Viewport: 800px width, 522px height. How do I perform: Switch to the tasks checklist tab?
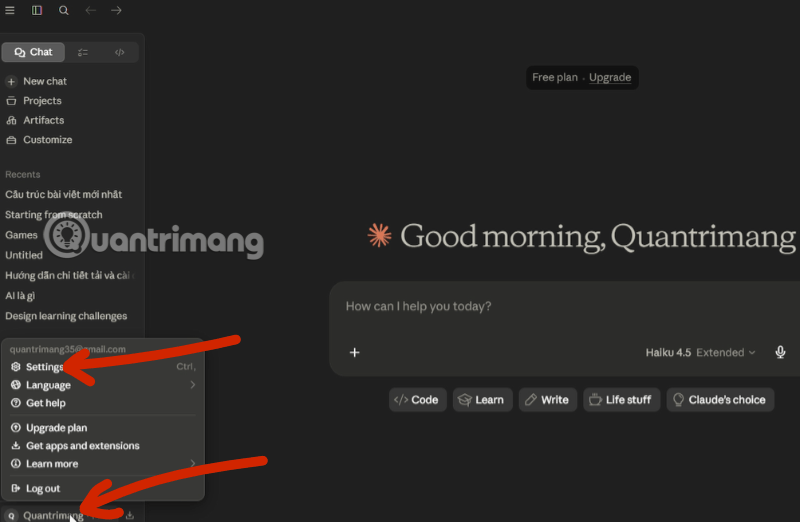83,52
